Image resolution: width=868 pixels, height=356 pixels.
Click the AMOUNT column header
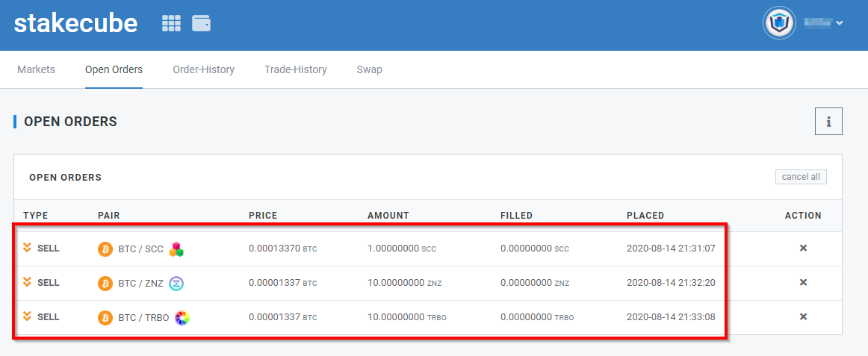pyautogui.click(x=388, y=216)
